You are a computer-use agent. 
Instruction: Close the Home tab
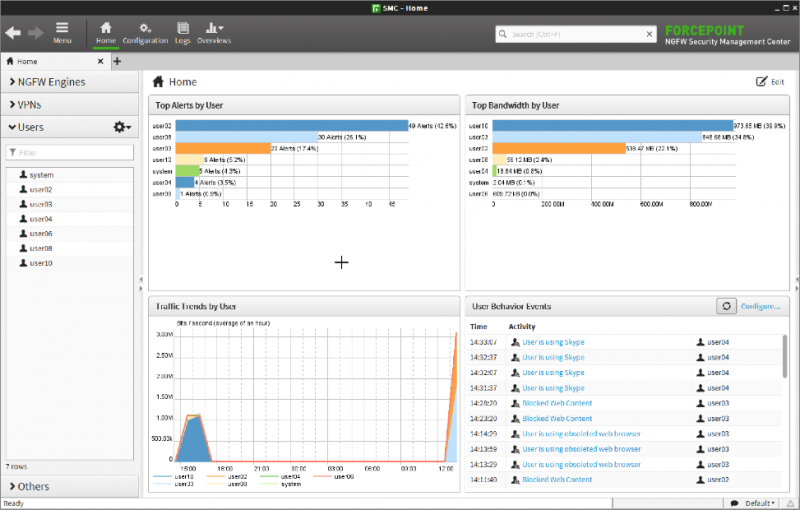pyautogui.click(x=101, y=61)
